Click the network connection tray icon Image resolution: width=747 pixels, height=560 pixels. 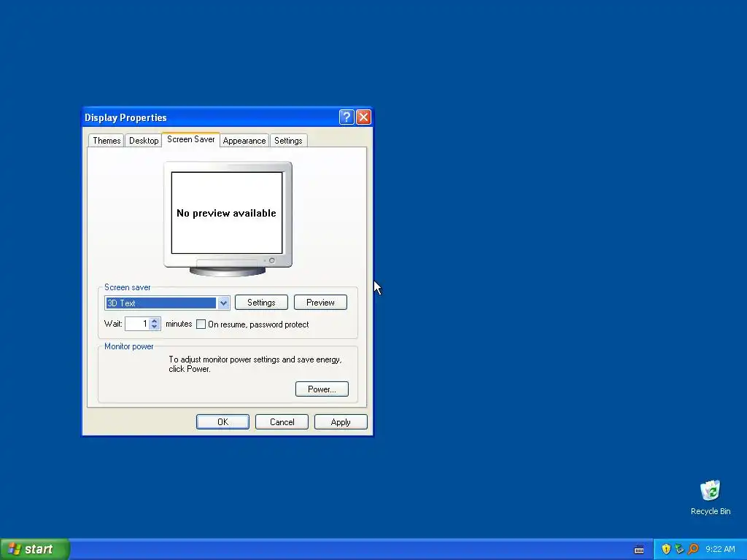click(x=679, y=549)
